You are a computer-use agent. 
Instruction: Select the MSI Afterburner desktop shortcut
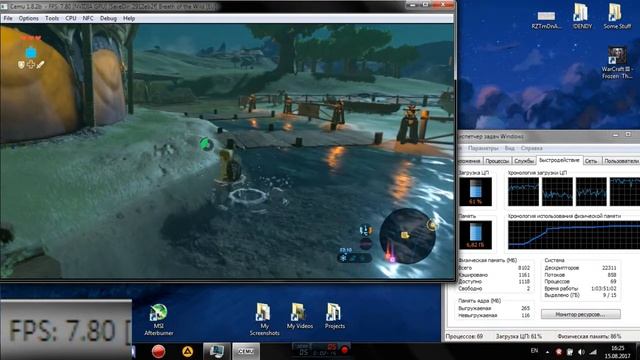click(x=158, y=320)
